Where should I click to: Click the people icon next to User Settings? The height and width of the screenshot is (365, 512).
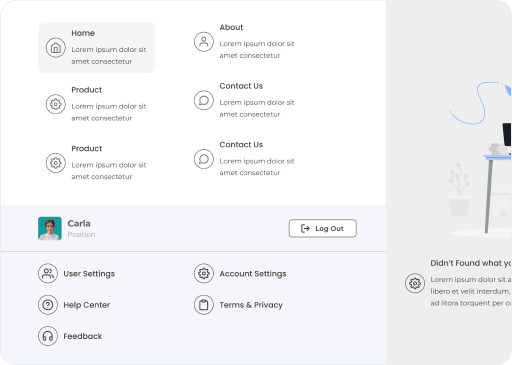pyautogui.click(x=48, y=273)
